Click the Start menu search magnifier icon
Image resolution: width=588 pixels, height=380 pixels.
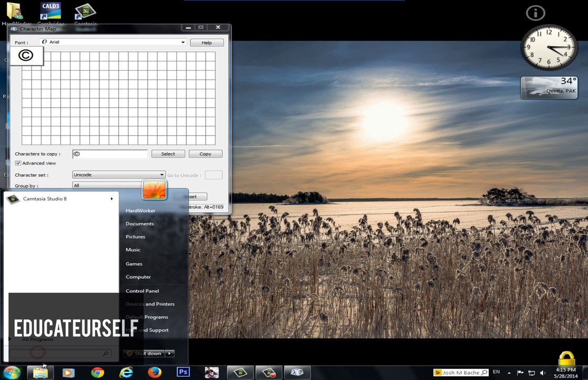(x=106, y=354)
